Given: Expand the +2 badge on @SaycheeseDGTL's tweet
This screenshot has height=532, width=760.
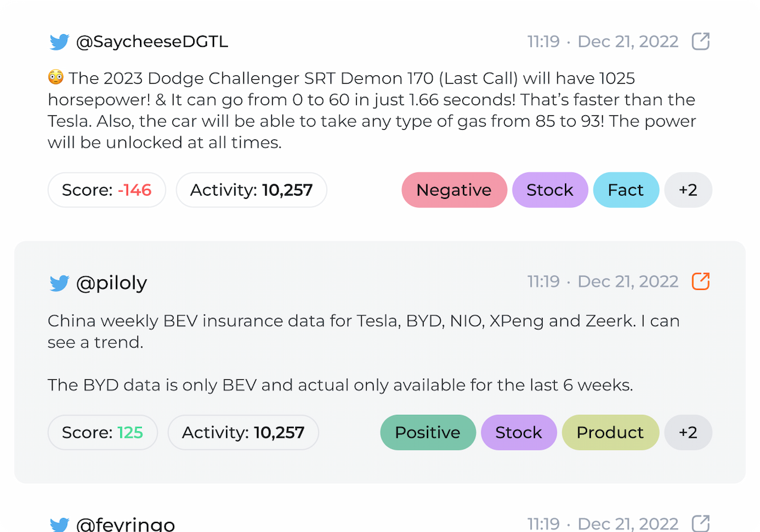Looking at the screenshot, I should [x=688, y=189].
